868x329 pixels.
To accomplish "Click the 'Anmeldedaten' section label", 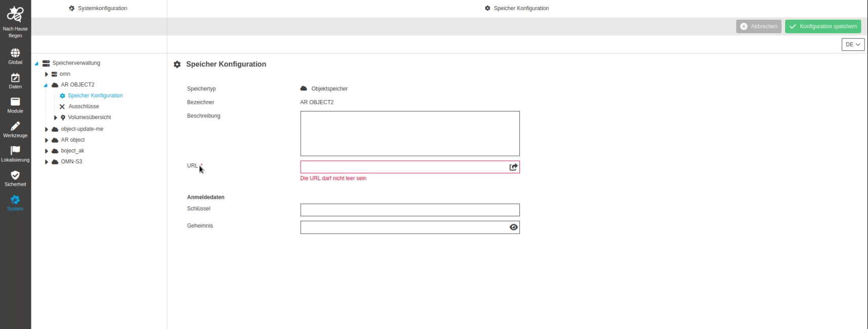I will [206, 197].
